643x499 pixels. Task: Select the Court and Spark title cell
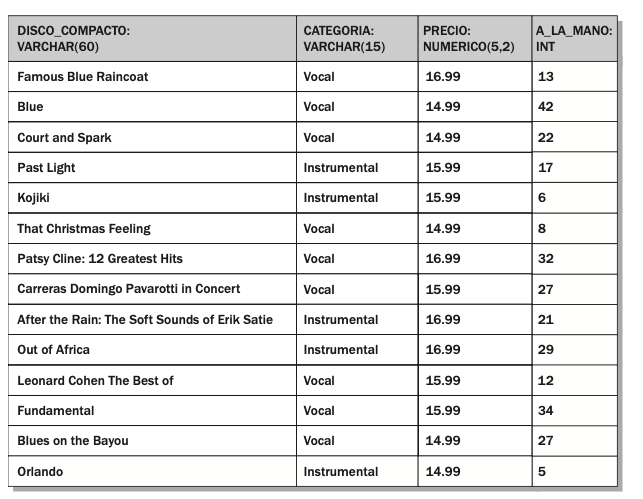click(65, 137)
